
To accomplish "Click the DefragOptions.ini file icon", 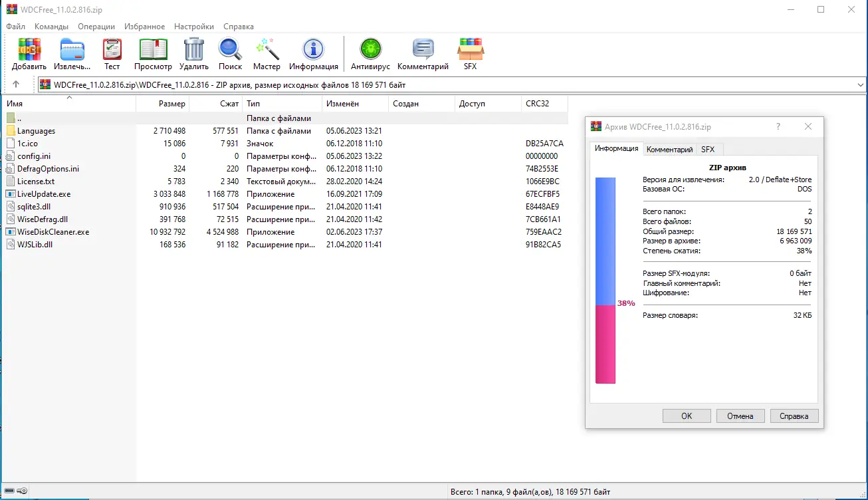I will [x=11, y=169].
